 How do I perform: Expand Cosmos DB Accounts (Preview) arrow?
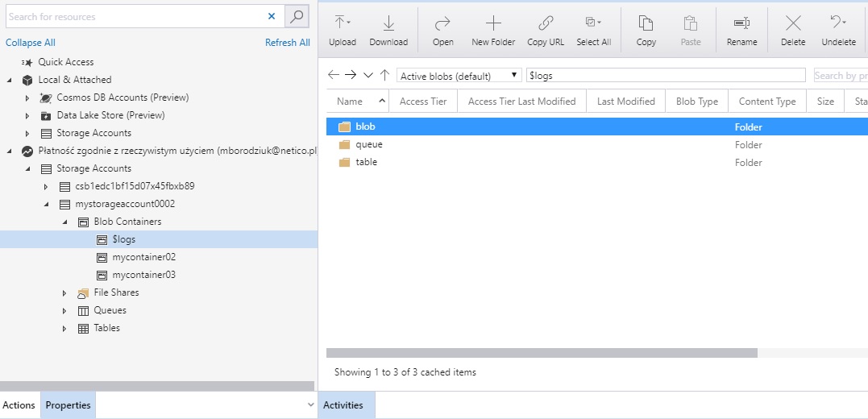click(x=27, y=98)
